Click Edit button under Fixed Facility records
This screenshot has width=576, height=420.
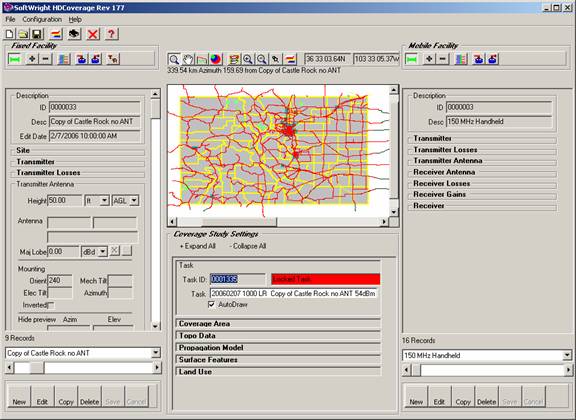[x=42, y=397]
